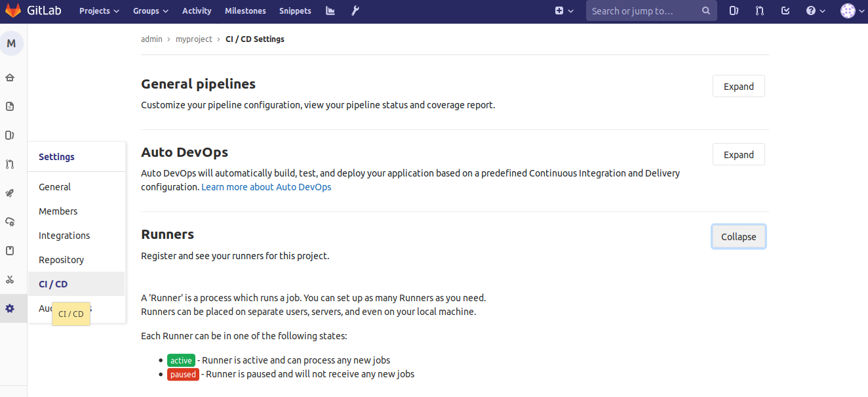868x397 pixels.
Task: Open the instance statistics chart icon
Action: 330,10
